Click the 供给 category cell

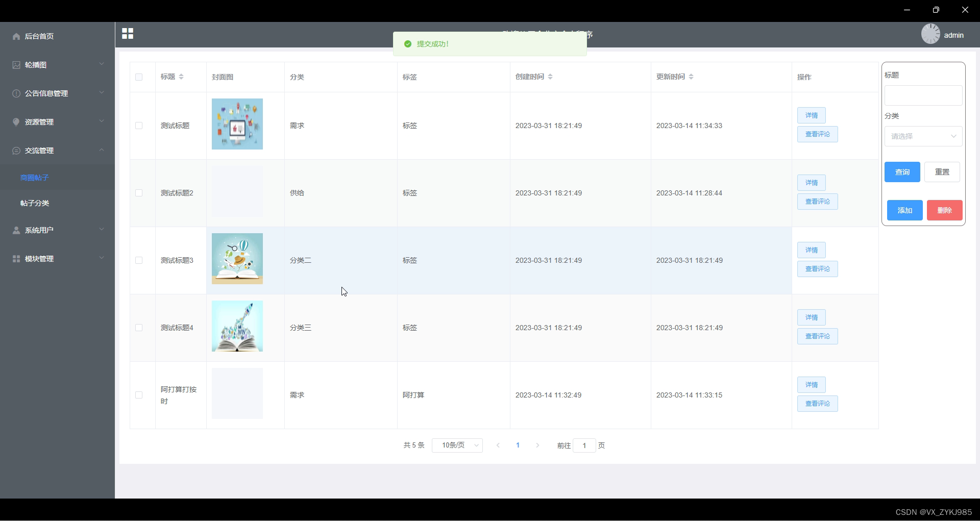point(297,193)
